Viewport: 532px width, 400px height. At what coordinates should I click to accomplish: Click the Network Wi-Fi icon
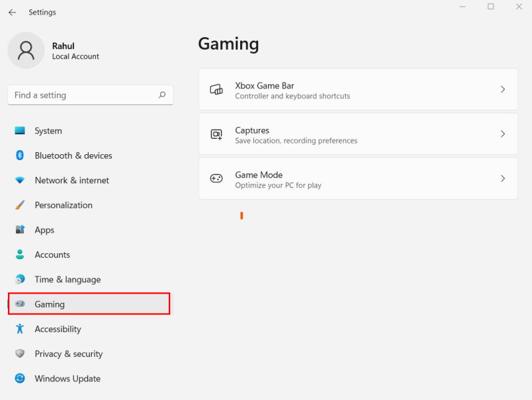coord(20,180)
